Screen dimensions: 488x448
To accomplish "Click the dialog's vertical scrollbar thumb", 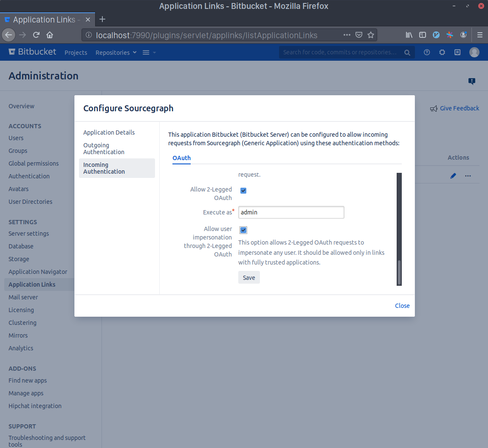I will coord(399,272).
